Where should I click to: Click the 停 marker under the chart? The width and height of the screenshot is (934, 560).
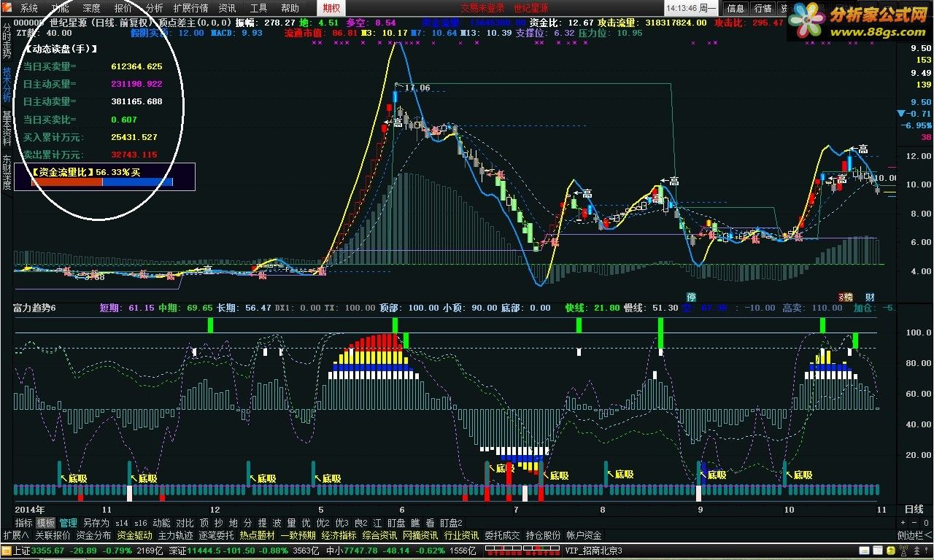691,297
